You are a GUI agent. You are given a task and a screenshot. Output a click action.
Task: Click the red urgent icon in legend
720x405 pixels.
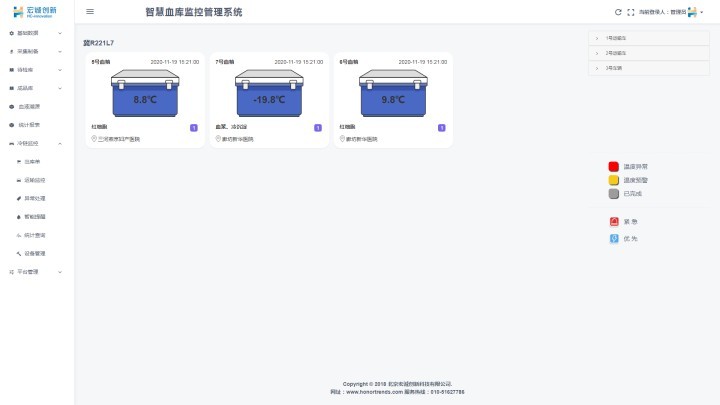[x=614, y=222]
